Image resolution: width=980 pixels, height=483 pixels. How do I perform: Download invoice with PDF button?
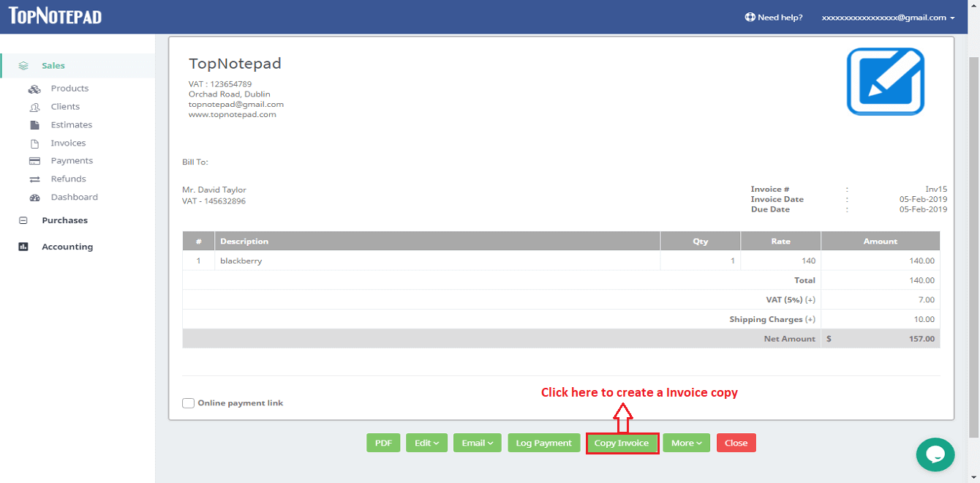coord(383,443)
